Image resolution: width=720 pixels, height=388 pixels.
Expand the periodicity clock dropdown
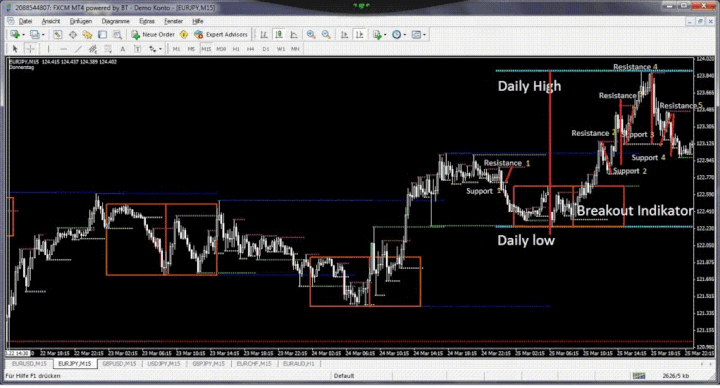pyautogui.click(x=405, y=35)
